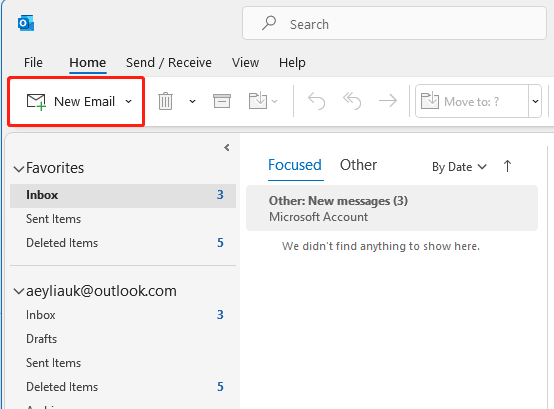The width and height of the screenshot is (554, 409).
Task: Open Sent Items under Favorites
Action: pos(123,219)
